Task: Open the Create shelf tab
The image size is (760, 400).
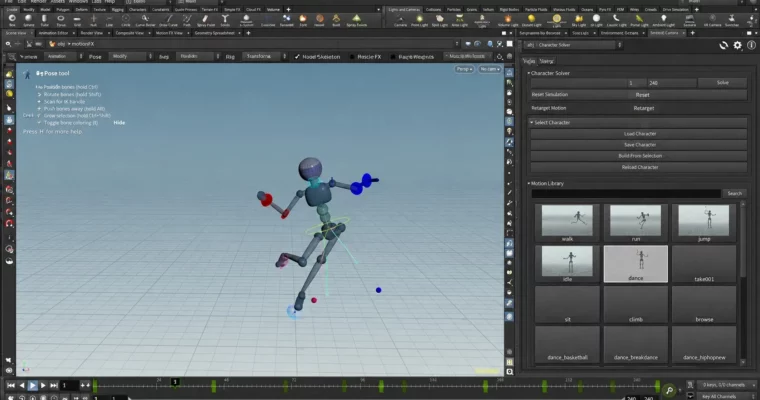Action: 12,9
